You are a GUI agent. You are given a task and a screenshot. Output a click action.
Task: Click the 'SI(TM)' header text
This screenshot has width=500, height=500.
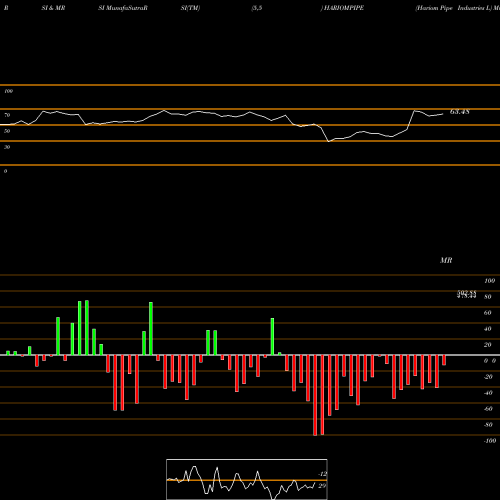[190, 8]
